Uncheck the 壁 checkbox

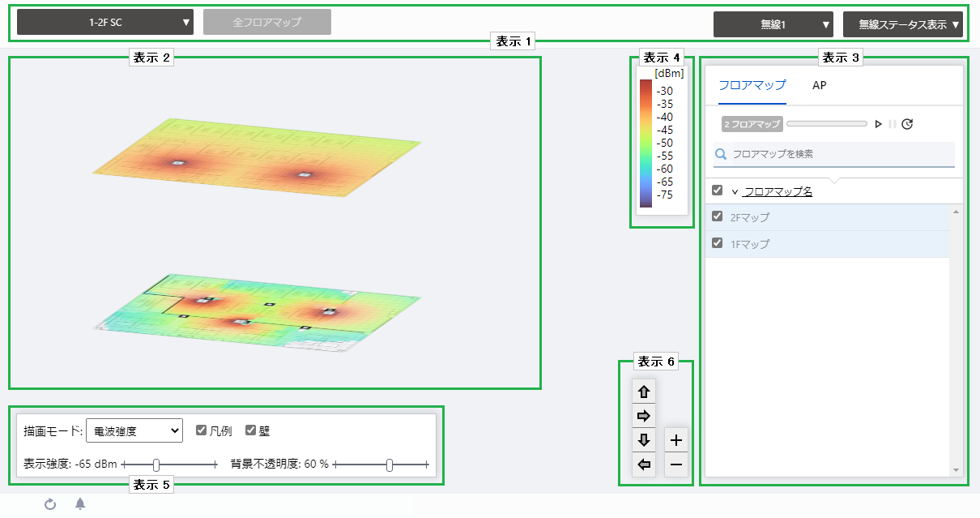tap(251, 430)
